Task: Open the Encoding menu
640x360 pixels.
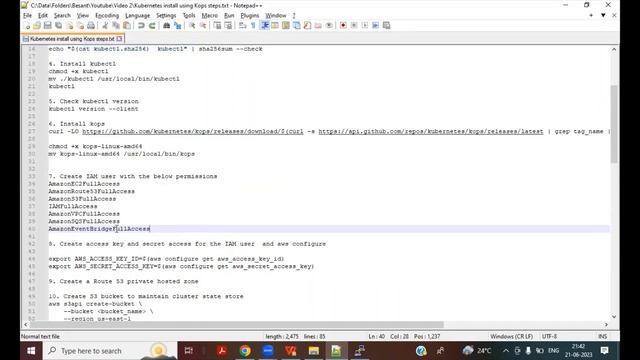Action: pyautogui.click(x=107, y=16)
